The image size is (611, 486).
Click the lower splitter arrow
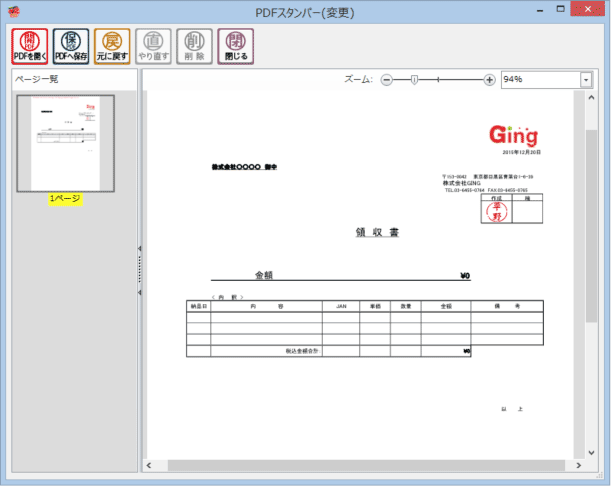point(140,292)
